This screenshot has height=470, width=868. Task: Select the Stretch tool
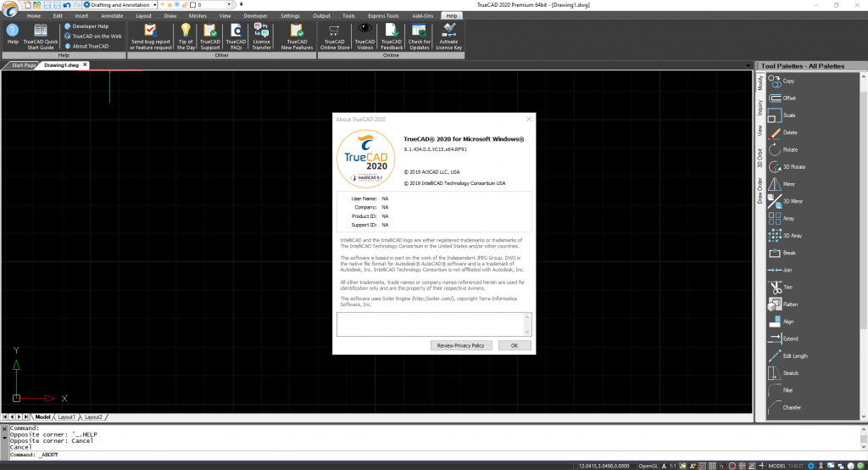[784, 373]
